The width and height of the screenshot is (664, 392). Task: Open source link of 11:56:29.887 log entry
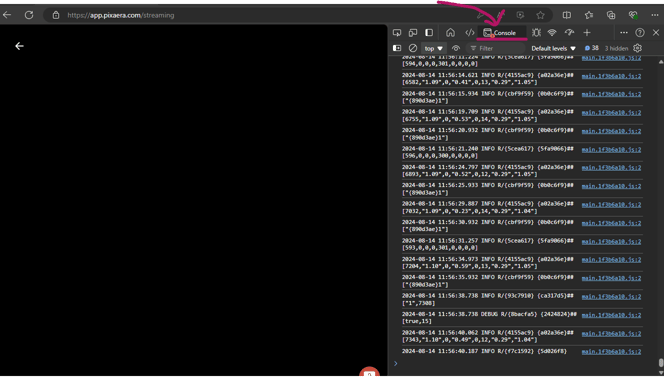coord(611,204)
